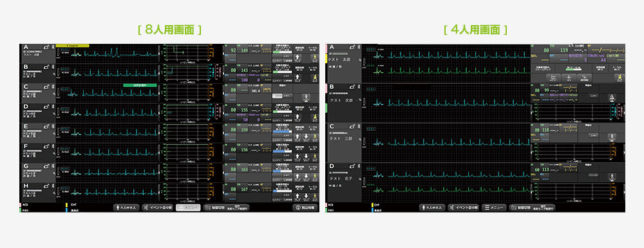The image size is (644, 248).
Task: Click patient C white walking figure, 8-patient screen
Action: coord(306,97)
